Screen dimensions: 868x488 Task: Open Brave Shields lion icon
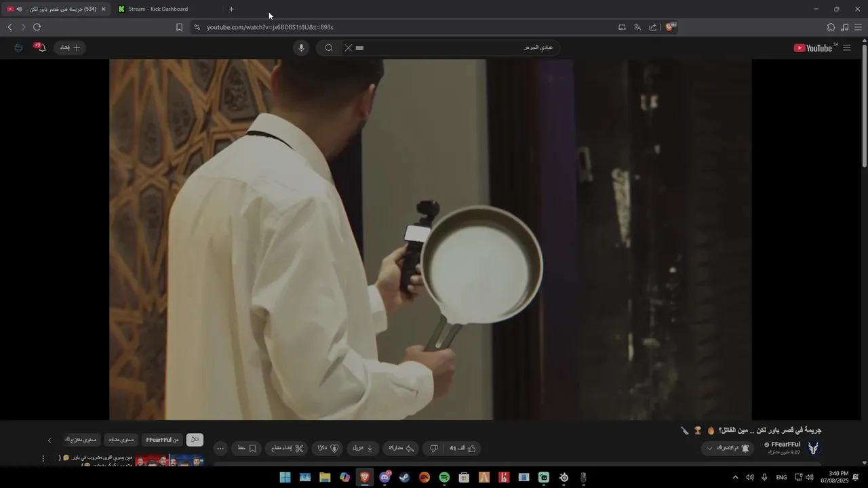click(670, 27)
